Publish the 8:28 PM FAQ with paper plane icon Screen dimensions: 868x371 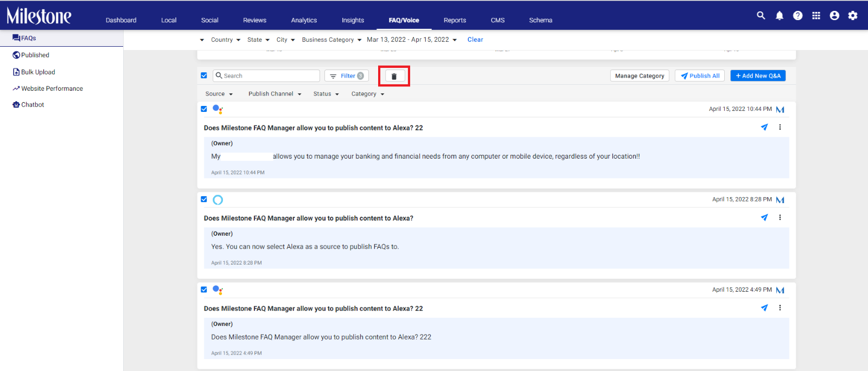pos(764,217)
